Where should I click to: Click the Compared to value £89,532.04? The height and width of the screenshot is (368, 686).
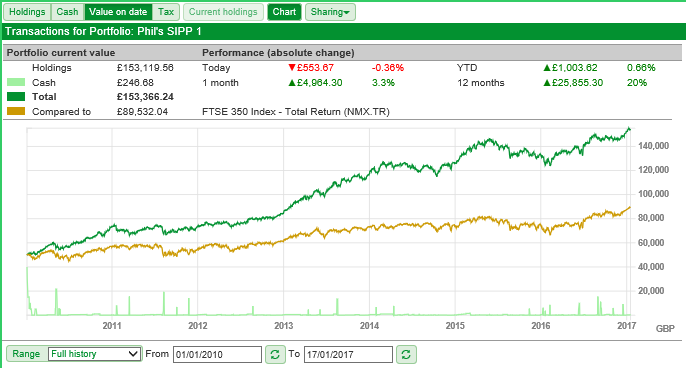tap(142, 112)
